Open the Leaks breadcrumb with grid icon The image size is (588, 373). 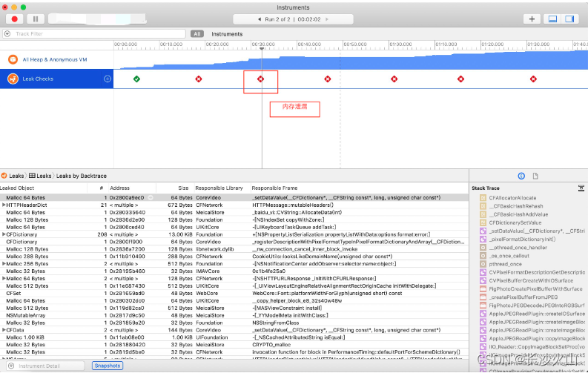[x=40, y=176]
